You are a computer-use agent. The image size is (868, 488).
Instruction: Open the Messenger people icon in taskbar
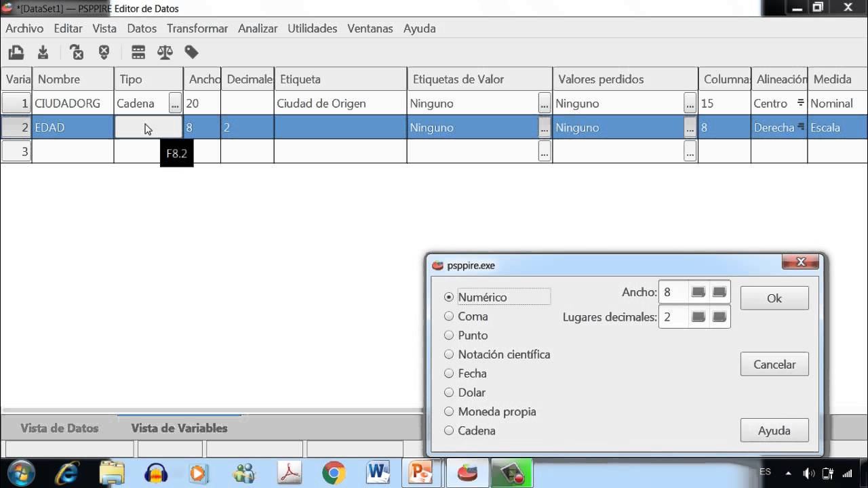[243, 472]
